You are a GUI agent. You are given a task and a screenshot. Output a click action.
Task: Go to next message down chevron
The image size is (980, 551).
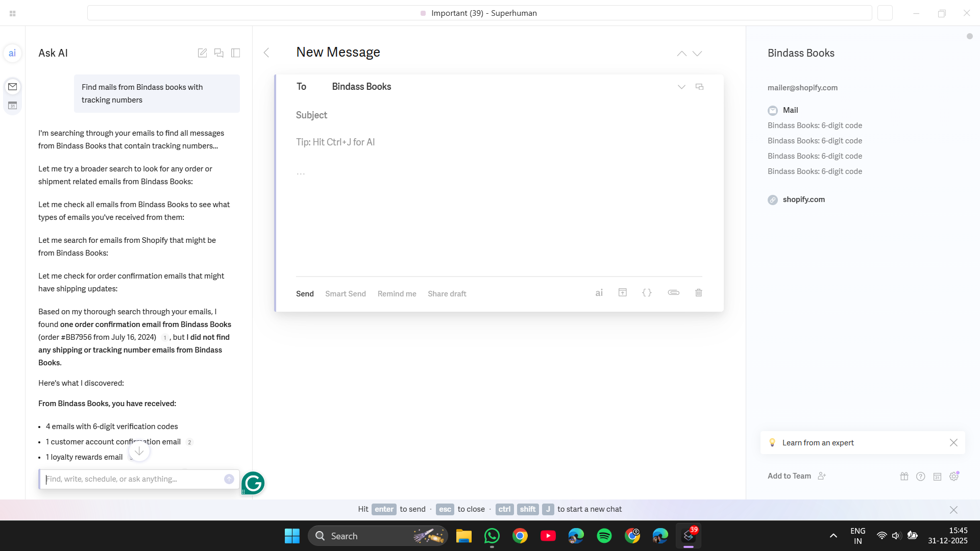coord(697,54)
